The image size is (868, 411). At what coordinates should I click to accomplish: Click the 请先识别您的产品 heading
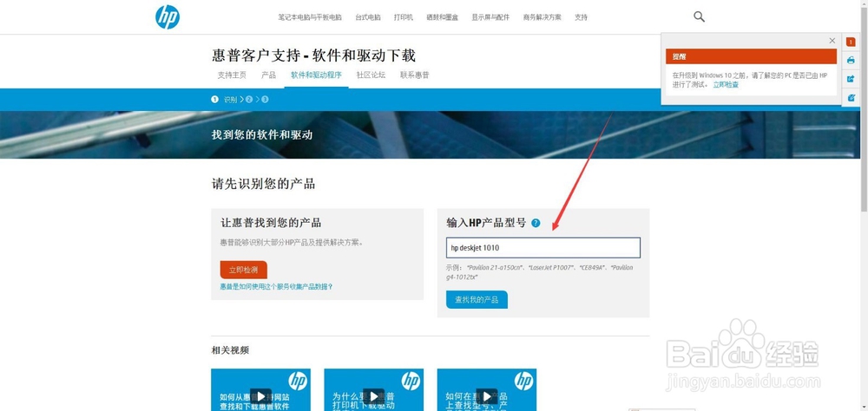(264, 184)
